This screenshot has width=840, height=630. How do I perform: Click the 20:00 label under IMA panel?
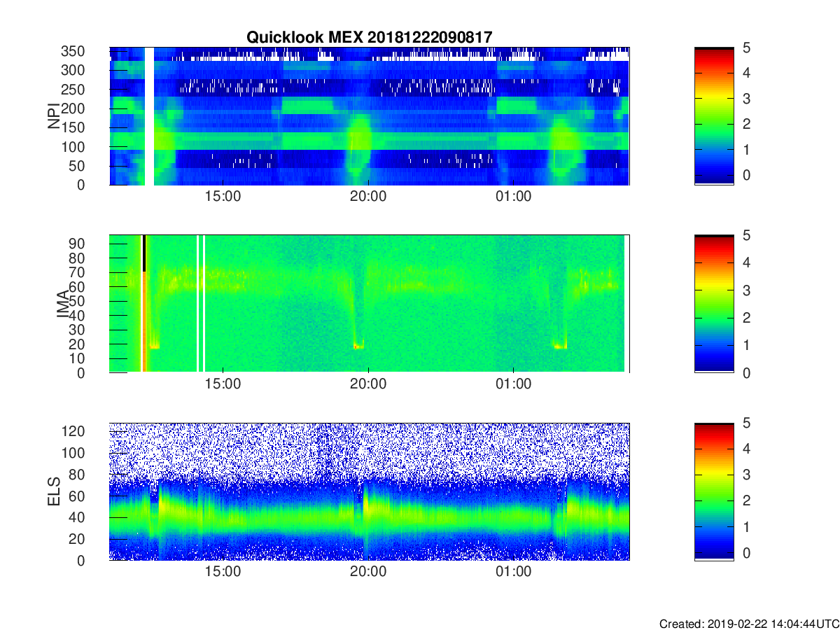pyautogui.click(x=368, y=384)
